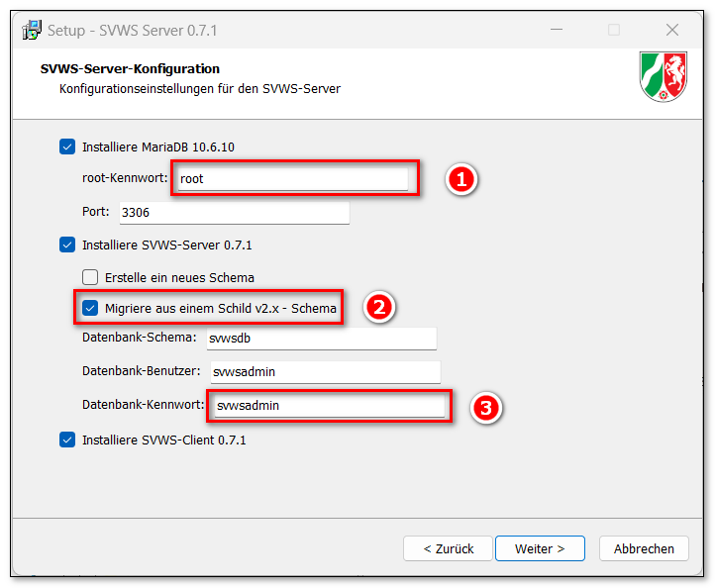Viewport: 715px width, 588px height.
Task: Click the Port field showing 3306
Action: pos(235,213)
